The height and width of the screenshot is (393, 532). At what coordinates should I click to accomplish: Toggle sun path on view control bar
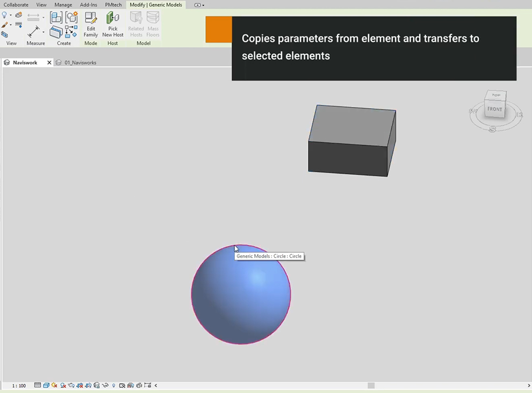pos(55,385)
